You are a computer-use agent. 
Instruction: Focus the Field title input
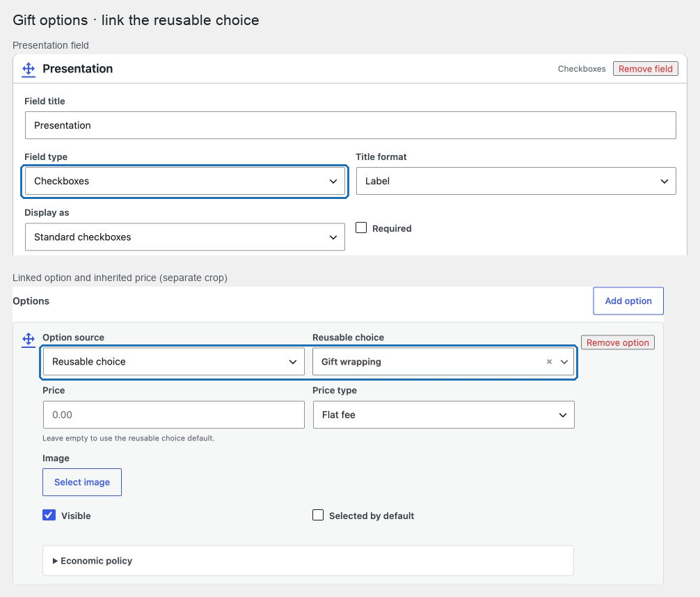(x=351, y=125)
